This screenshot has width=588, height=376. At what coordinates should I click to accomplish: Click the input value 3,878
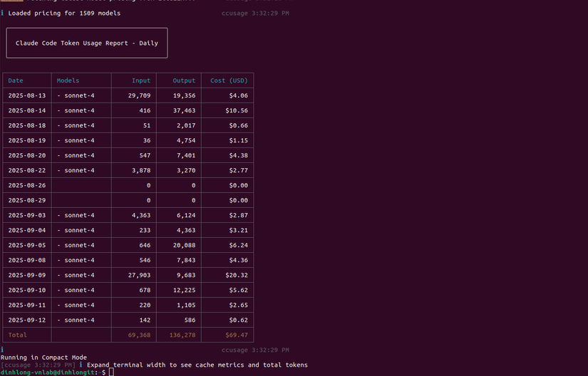tap(141, 170)
